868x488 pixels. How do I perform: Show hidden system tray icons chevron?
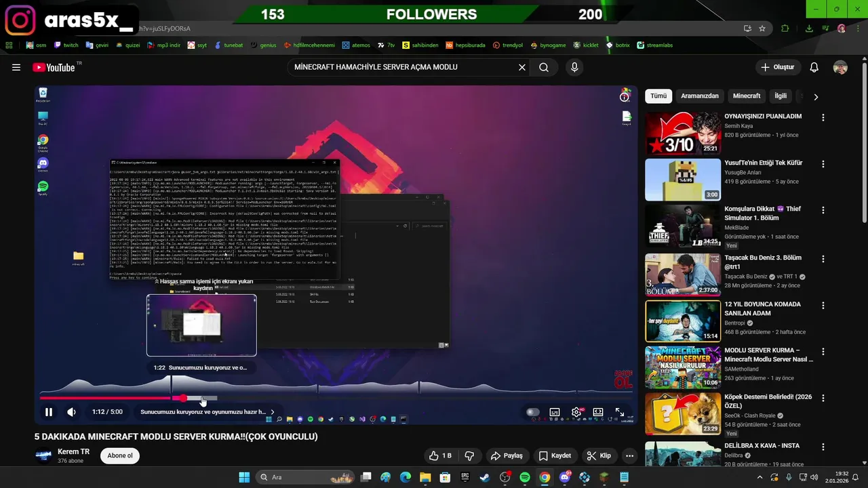click(759, 477)
